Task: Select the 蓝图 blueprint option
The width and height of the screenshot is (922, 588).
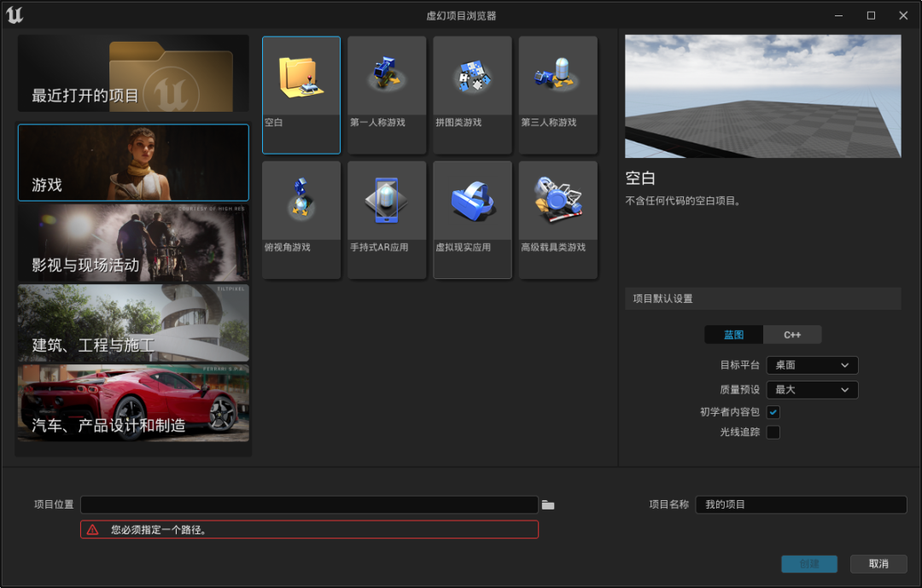Action: (x=734, y=335)
